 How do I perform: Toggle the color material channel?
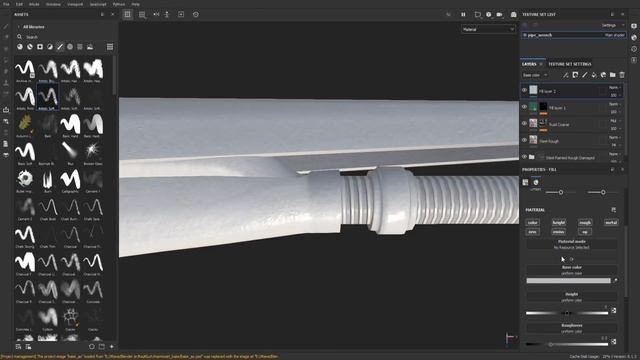point(533,222)
